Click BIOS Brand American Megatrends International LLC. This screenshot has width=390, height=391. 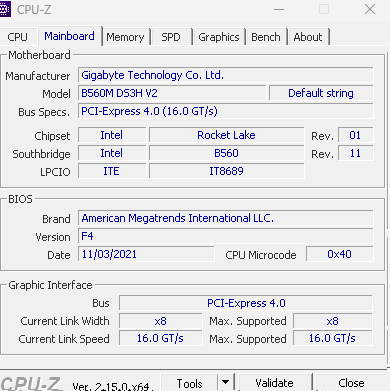pyautogui.click(x=226, y=218)
